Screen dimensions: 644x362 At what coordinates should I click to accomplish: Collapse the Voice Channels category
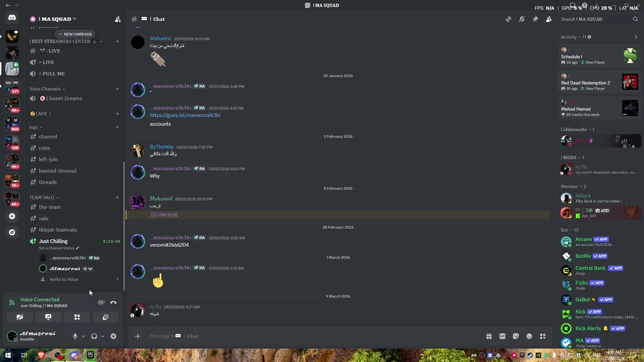47,89
